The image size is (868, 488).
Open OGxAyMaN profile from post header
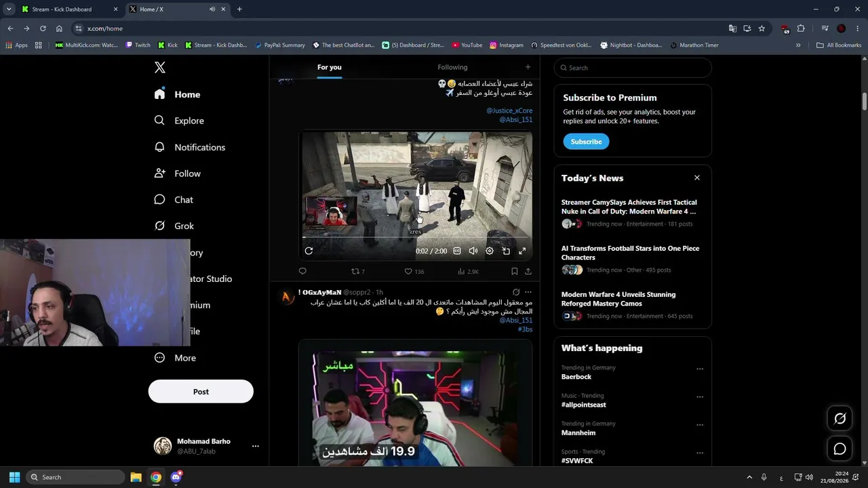[319, 292]
